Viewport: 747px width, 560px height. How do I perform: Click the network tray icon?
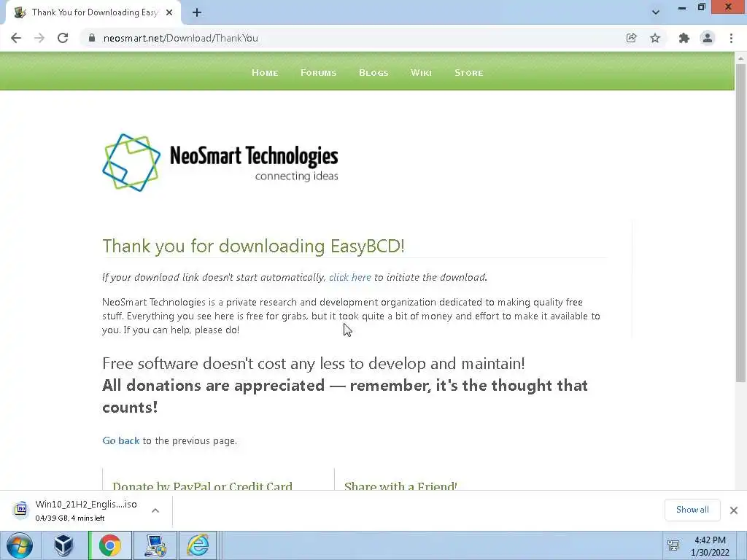click(673, 545)
